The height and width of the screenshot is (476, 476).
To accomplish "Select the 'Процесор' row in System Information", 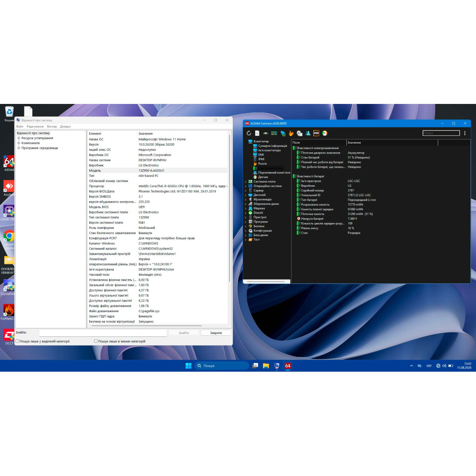I will click(x=157, y=186).
